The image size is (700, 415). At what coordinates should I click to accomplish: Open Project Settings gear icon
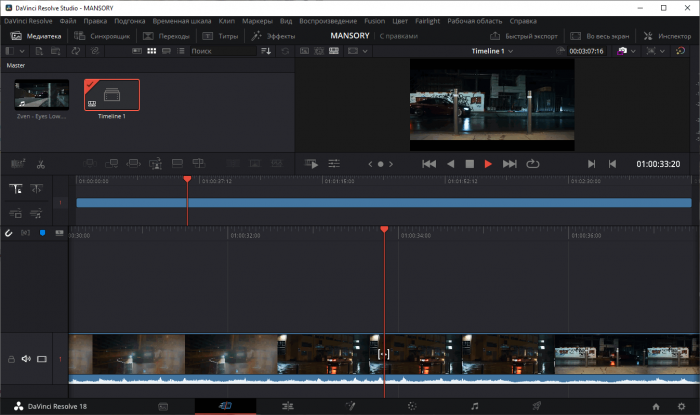681,407
